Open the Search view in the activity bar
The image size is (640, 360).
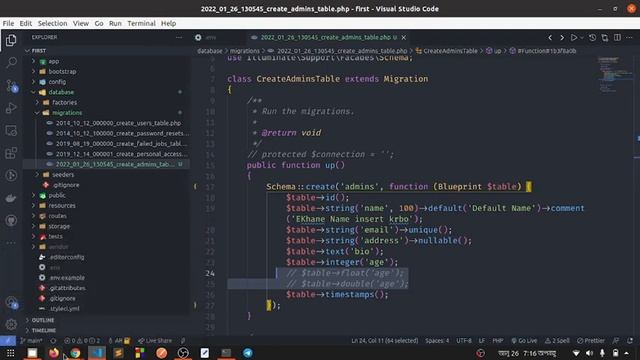pos(11,62)
